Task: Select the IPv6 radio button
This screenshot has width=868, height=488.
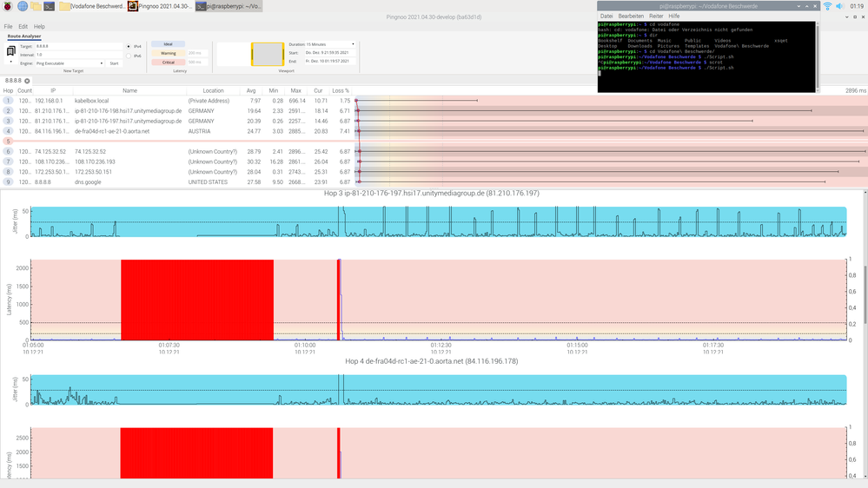Action: point(129,56)
